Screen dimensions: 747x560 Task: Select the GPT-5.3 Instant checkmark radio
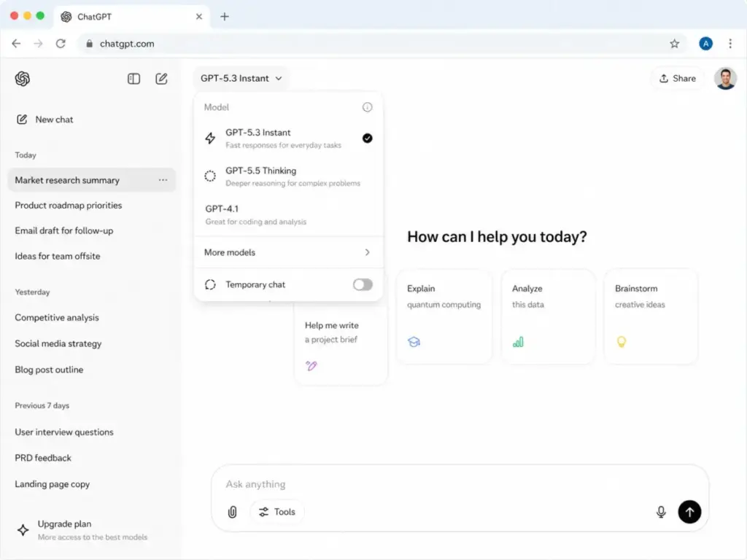pos(368,138)
